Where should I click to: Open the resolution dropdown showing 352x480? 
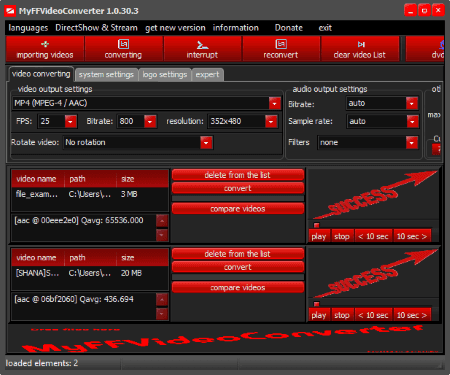coord(271,121)
